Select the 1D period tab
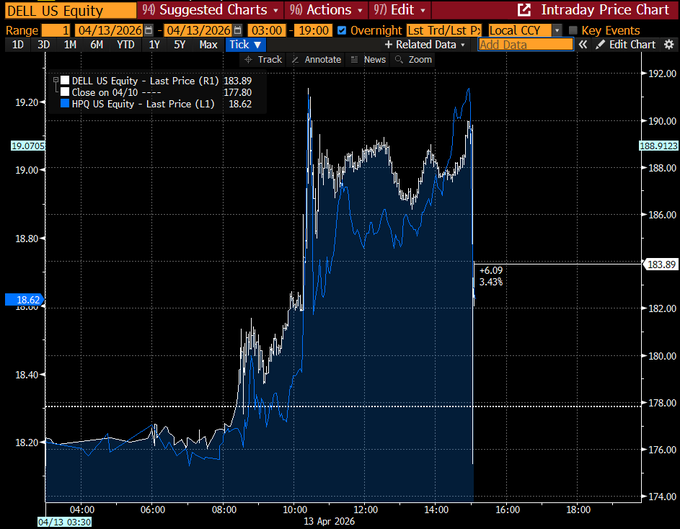Screen dimensions: 680x529 pyautogui.click(x=18, y=45)
